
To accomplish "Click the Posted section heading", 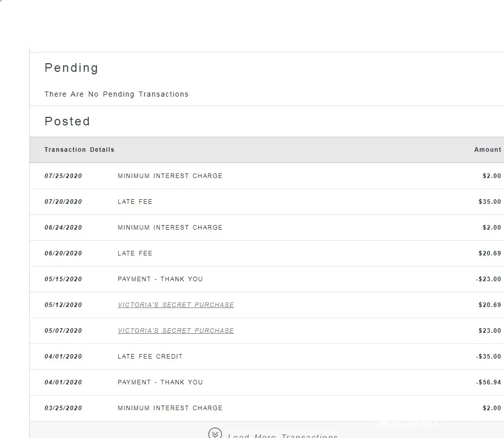I will pos(67,121).
